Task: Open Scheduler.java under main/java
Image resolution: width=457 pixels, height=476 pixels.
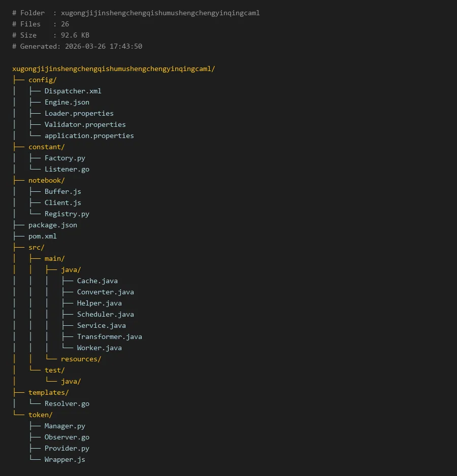Action: 105,314
